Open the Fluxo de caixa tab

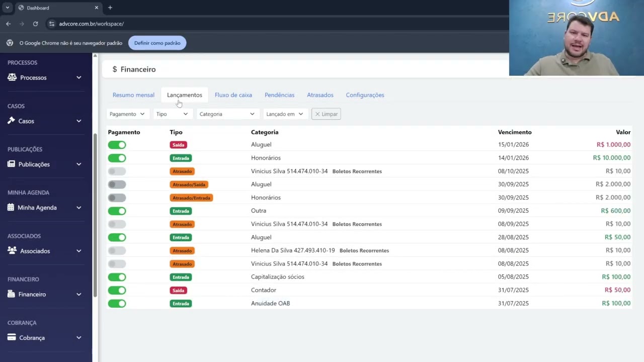233,95
